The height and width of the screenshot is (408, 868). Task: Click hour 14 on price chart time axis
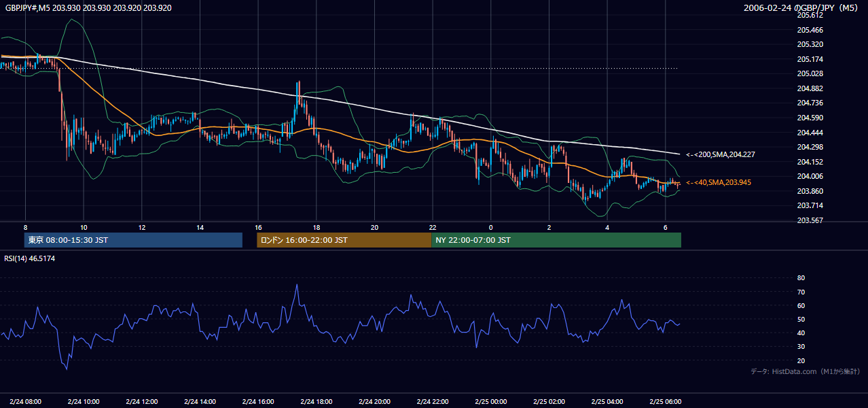click(200, 227)
